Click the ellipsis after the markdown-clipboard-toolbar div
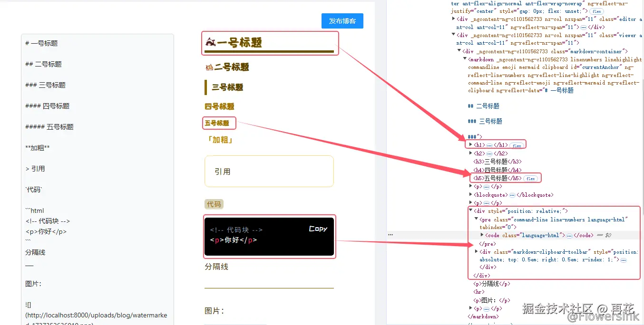The height and width of the screenshot is (325, 644). point(623,260)
